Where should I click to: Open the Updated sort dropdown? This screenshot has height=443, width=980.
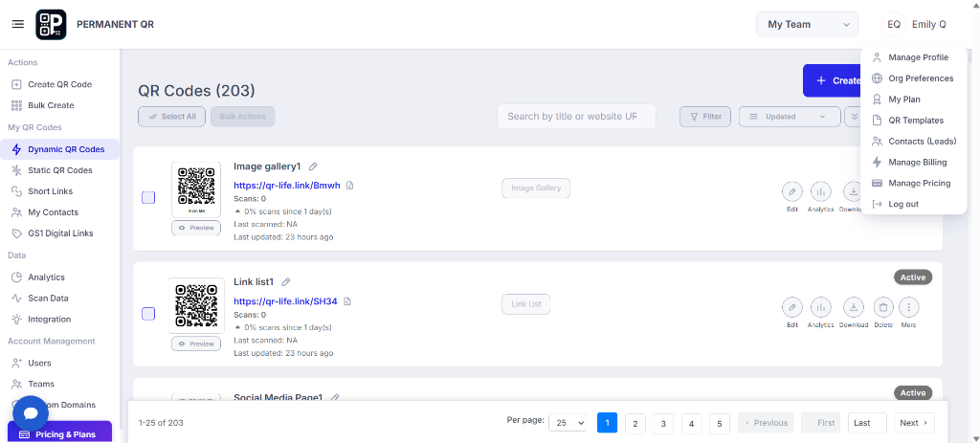[x=789, y=116]
